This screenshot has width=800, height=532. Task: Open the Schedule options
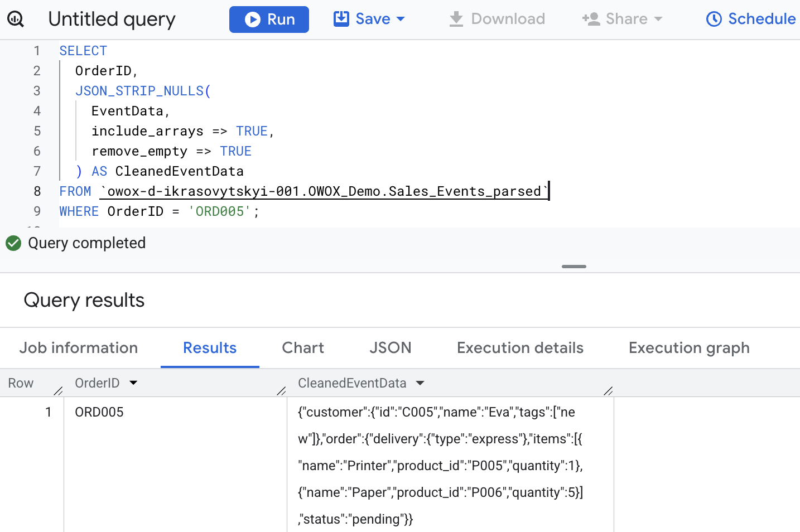click(x=751, y=19)
